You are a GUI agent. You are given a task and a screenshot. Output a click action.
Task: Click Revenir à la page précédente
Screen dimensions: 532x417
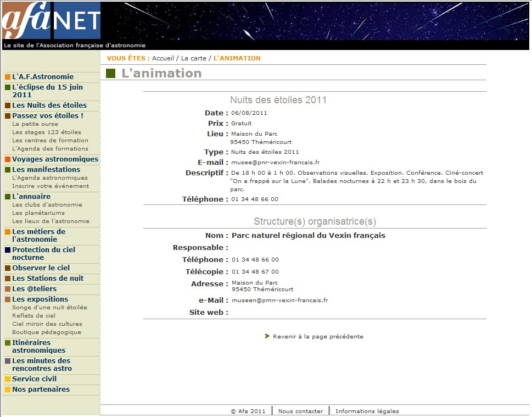[318, 337]
